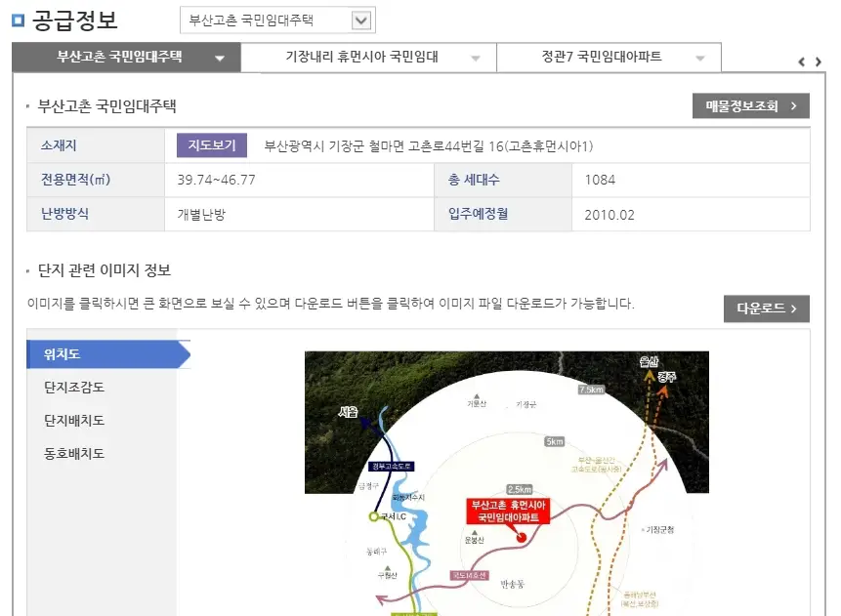Screen dimensions: 841x616
Task: Select 위치도 image menu item
Action: [107, 353]
